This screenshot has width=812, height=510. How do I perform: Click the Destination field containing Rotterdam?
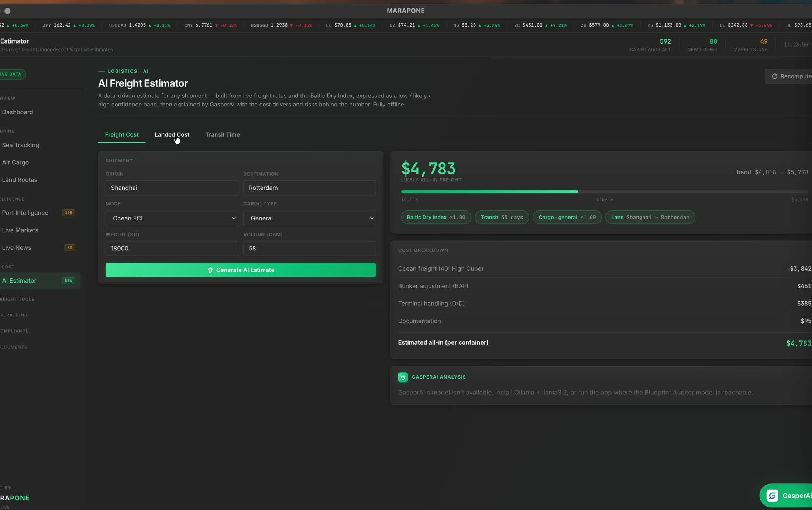point(309,188)
